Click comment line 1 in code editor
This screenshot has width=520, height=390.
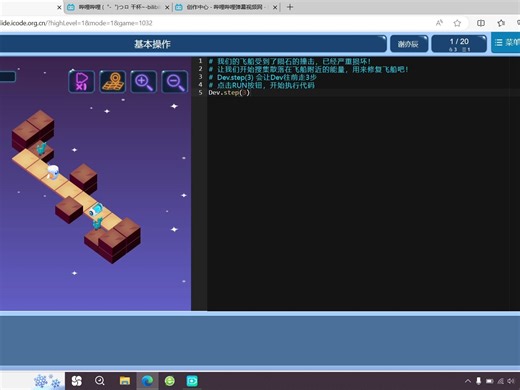click(289, 61)
